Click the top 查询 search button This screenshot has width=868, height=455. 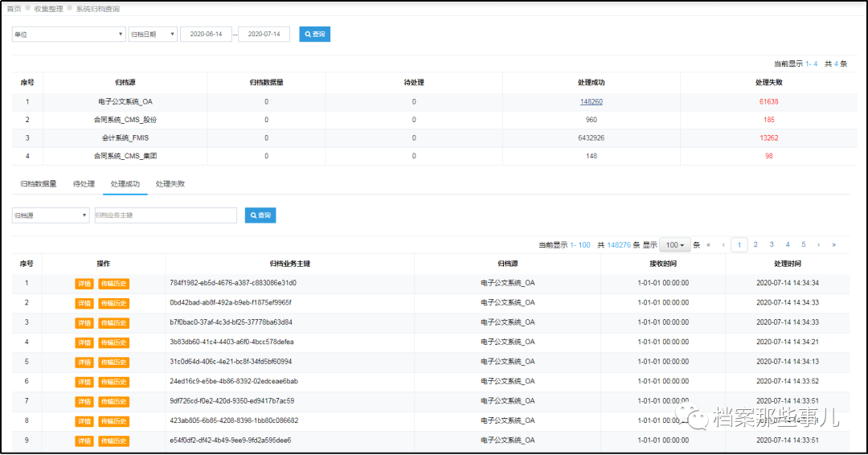pyautogui.click(x=314, y=35)
